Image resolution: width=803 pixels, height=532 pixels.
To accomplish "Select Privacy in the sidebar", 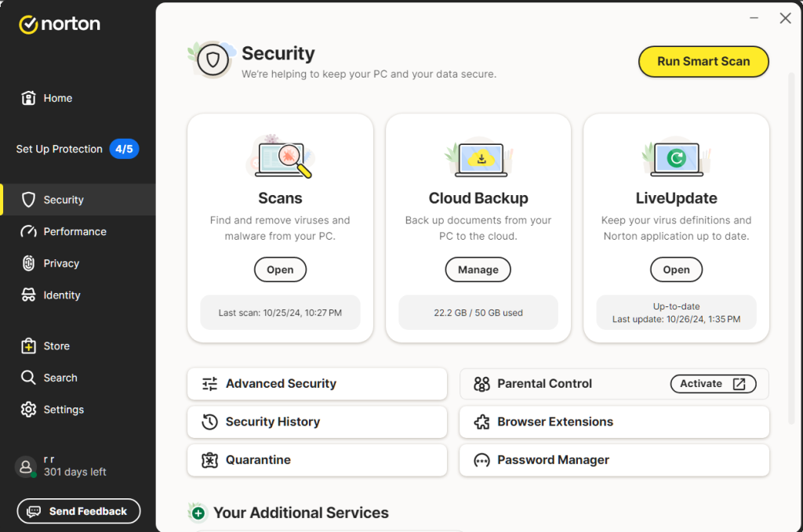I will pos(61,263).
